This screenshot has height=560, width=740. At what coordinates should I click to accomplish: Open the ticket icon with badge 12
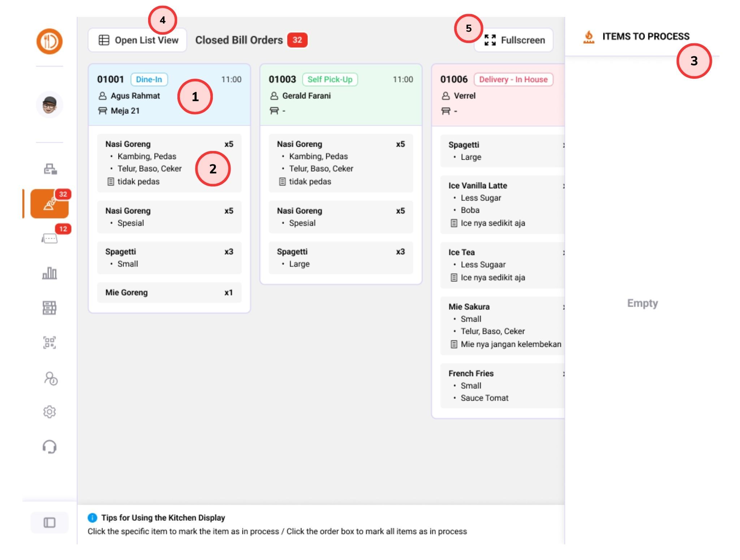coord(50,238)
